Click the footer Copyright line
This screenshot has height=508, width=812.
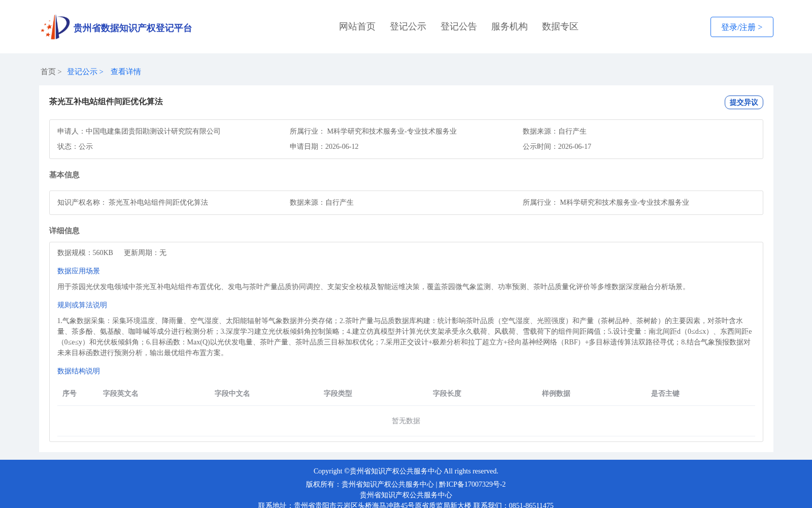tap(406, 471)
